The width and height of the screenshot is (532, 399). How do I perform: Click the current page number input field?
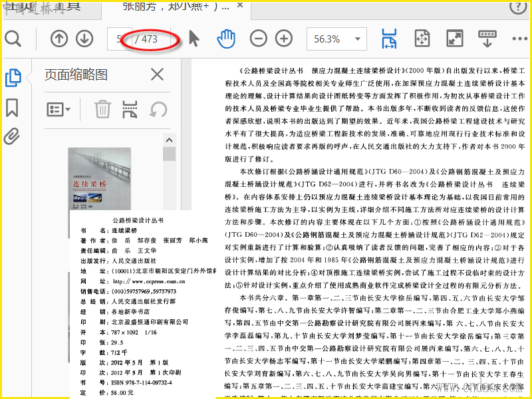[x=120, y=39]
